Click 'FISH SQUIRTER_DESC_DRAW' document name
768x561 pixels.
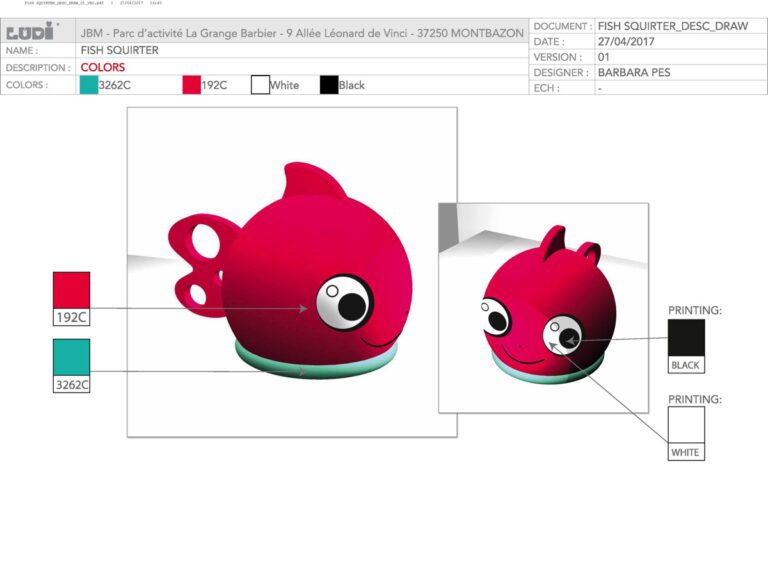[673, 26]
